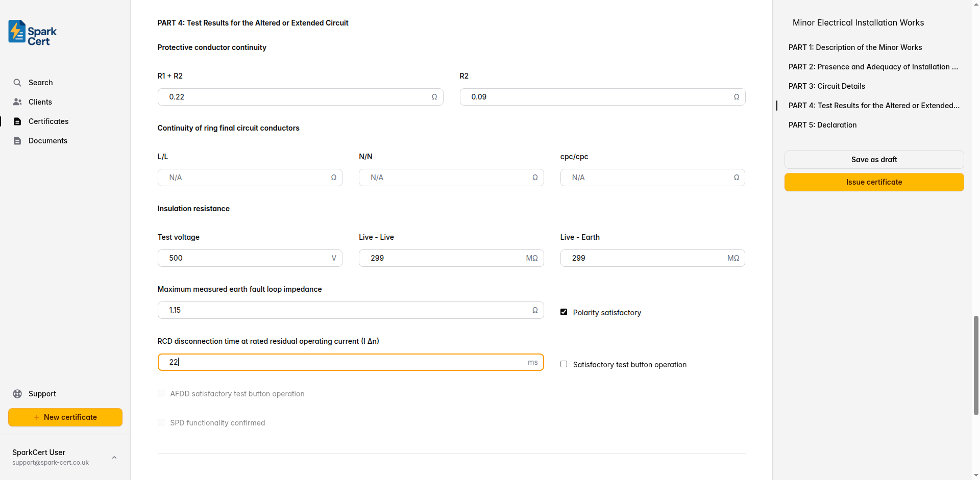The height and width of the screenshot is (480, 980).
Task: Tick AFDD satisfactory test button operation
Action: click(161, 393)
